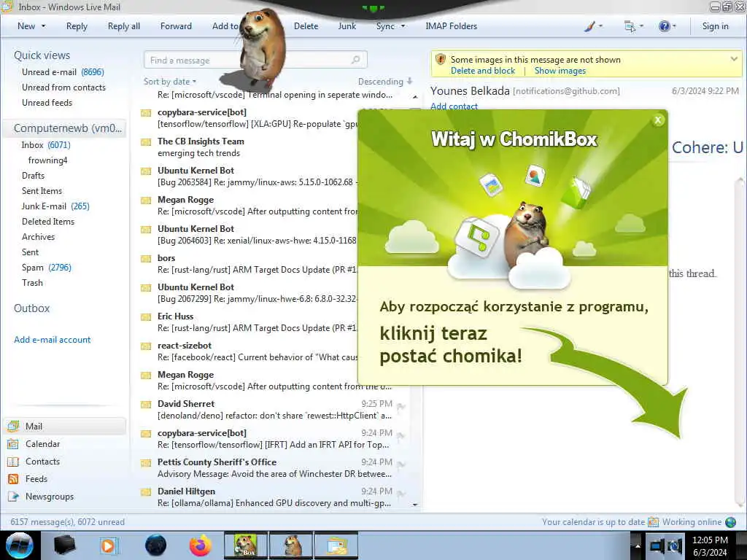Screen dimensions: 747x560
Task: Click the Delete toolbar button
Action: [x=306, y=26]
